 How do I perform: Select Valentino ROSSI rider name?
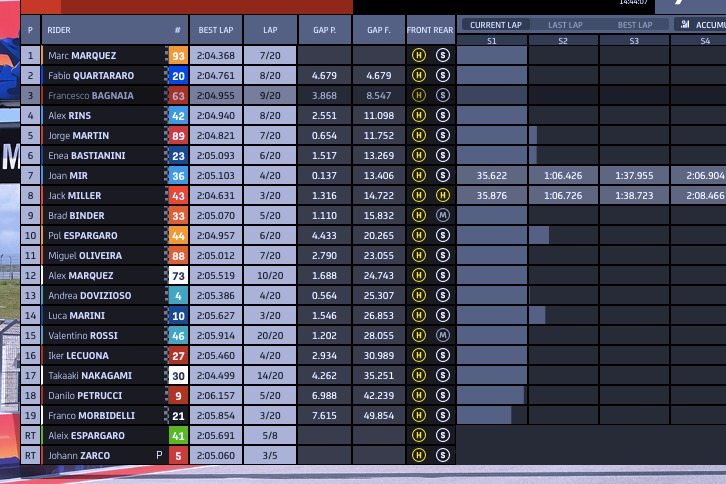[x=83, y=335]
